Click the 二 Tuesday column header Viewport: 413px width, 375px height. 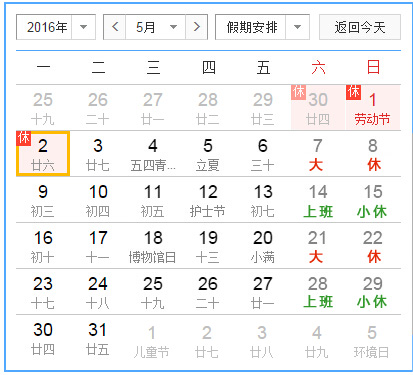[x=98, y=68]
